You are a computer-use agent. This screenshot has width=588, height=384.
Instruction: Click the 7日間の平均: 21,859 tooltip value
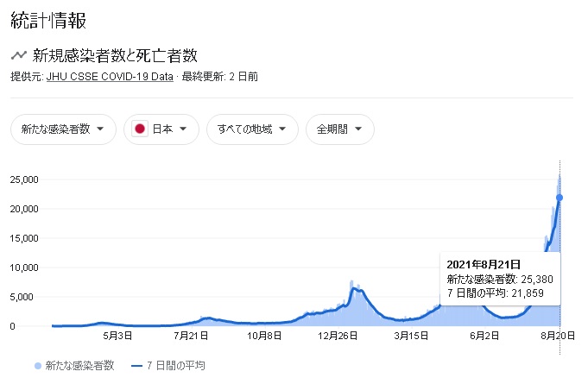coord(493,293)
